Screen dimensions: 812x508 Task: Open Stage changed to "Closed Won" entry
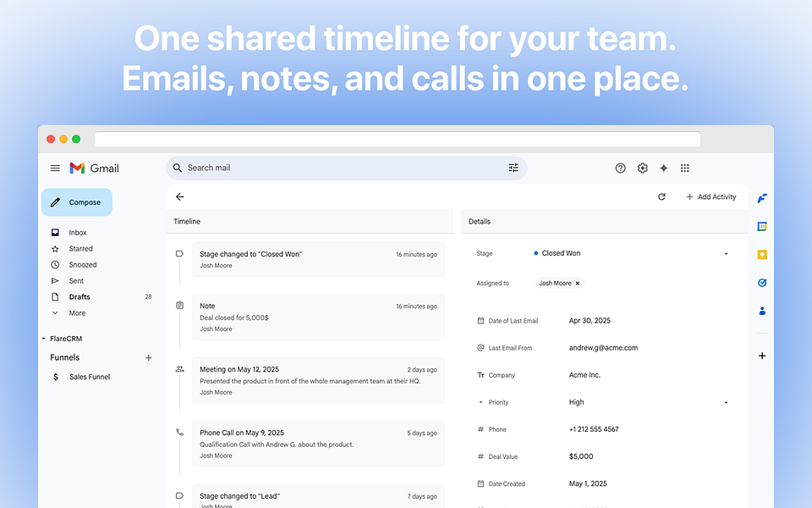click(x=318, y=259)
